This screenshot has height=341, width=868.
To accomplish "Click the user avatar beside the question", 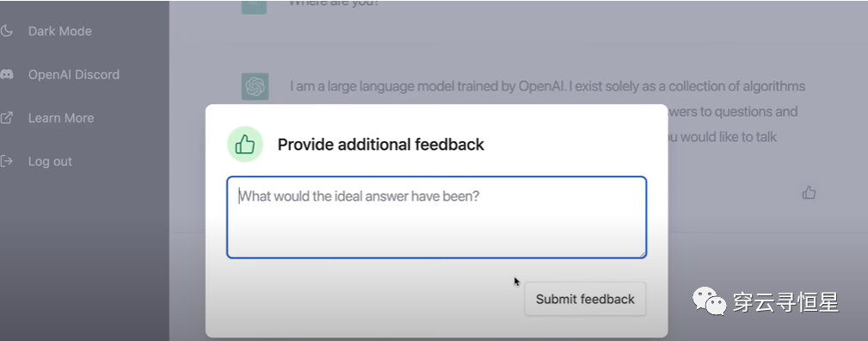I will click(x=254, y=6).
